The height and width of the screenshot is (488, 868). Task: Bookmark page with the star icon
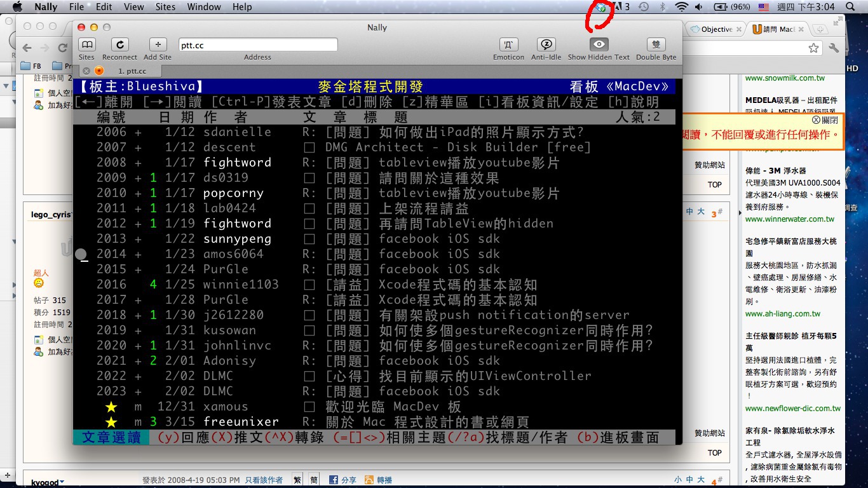tap(813, 48)
